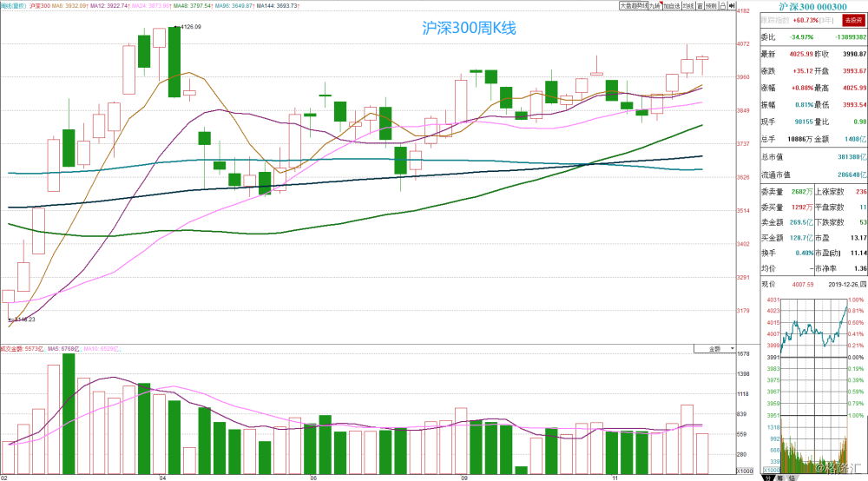Click the 成交金额 volume indicator label

pos(23,349)
